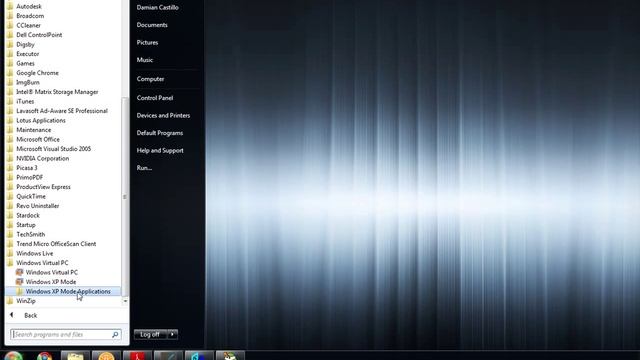Launch the Windows XP Mode shortcut
The width and height of the screenshot is (640, 360).
pos(51,282)
